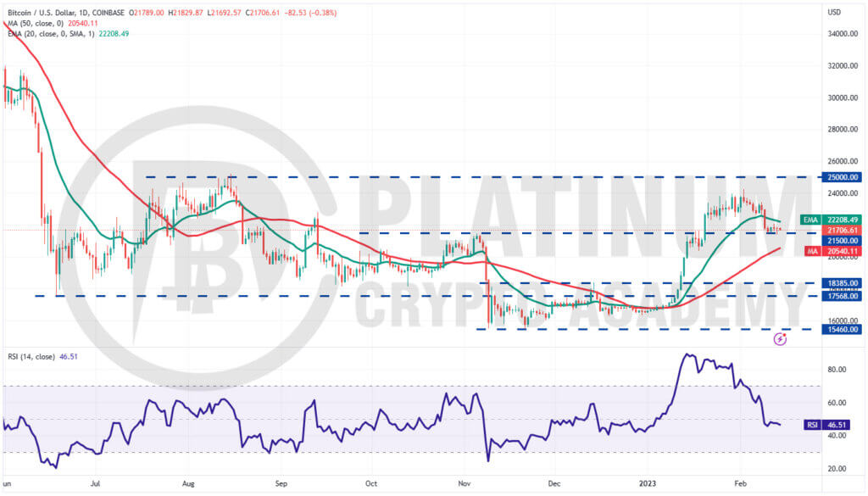Click the EMA legend value 22208.49
This screenshot has width=868, height=496.
(114, 34)
